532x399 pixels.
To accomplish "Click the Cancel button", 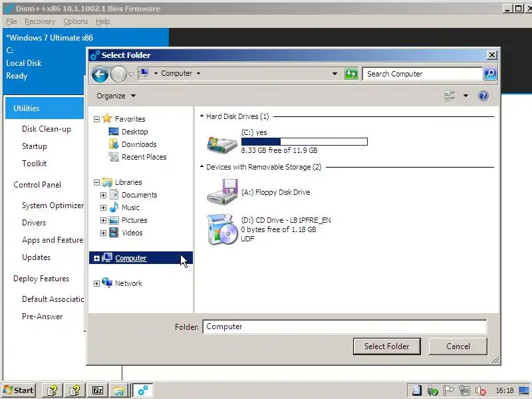I will point(458,346).
